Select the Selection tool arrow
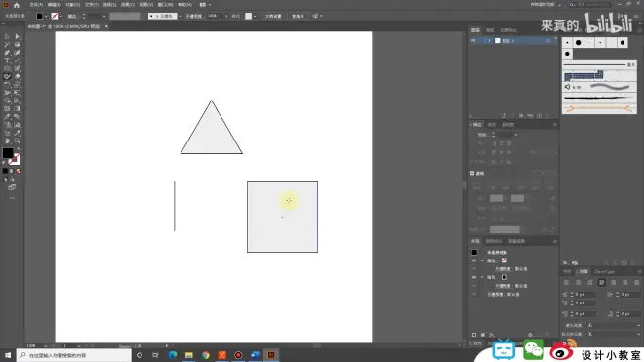The width and height of the screenshot is (644, 362). (7, 36)
